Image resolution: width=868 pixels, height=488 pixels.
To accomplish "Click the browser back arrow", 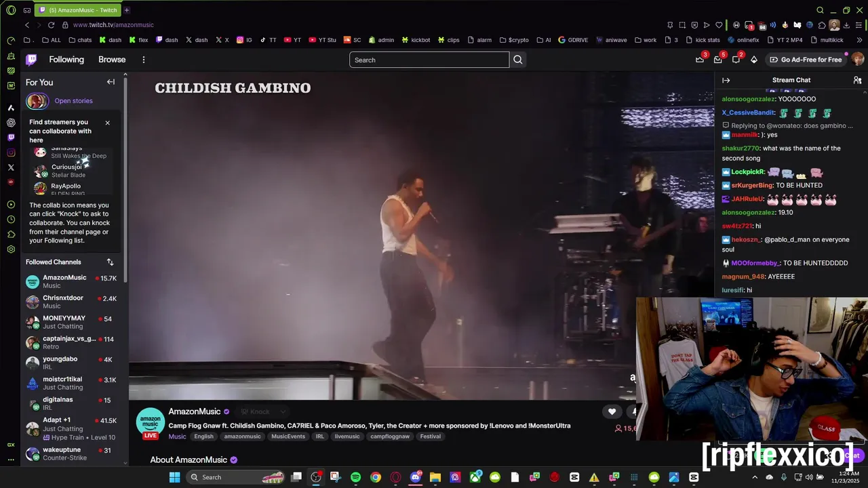I will [x=27, y=25].
